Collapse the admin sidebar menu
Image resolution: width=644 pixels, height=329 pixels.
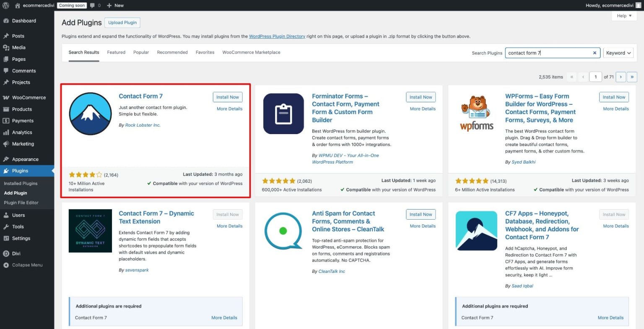[x=23, y=265]
